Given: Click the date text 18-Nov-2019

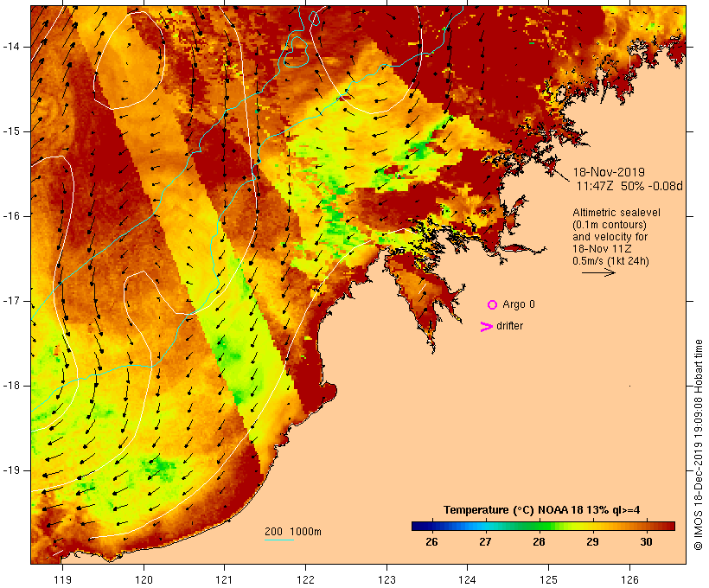Looking at the screenshot, I should click(609, 172).
